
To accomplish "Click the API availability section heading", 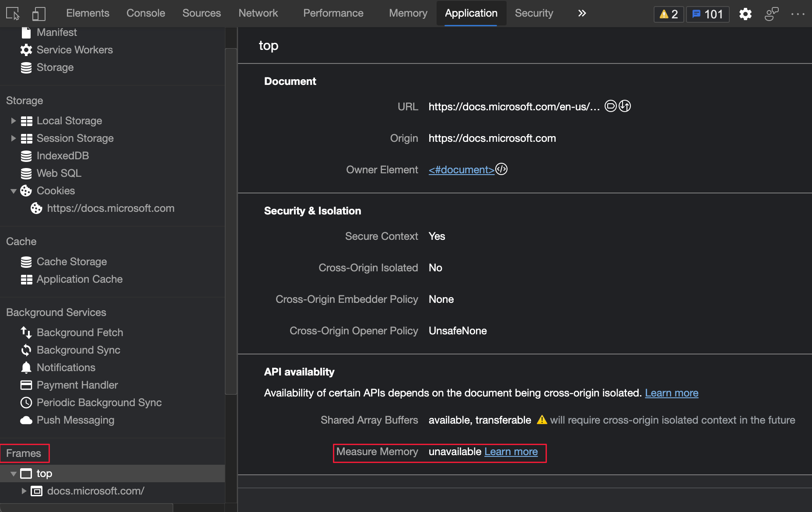I will [x=299, y=372].
